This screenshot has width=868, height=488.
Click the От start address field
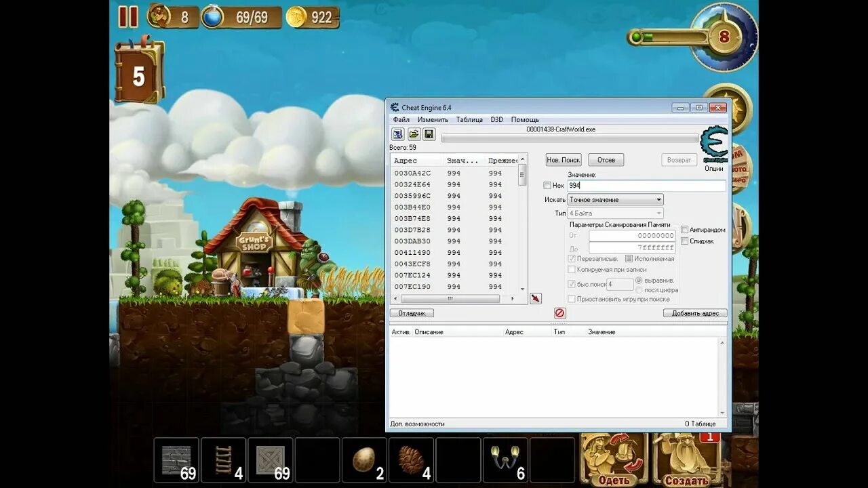click(632, 236)
